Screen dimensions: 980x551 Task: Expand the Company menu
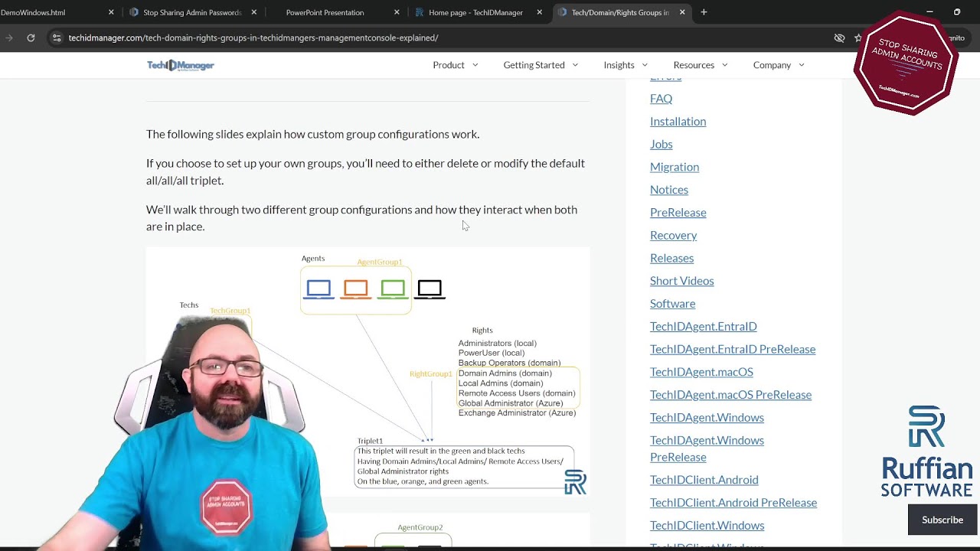[x=779, y=65]
